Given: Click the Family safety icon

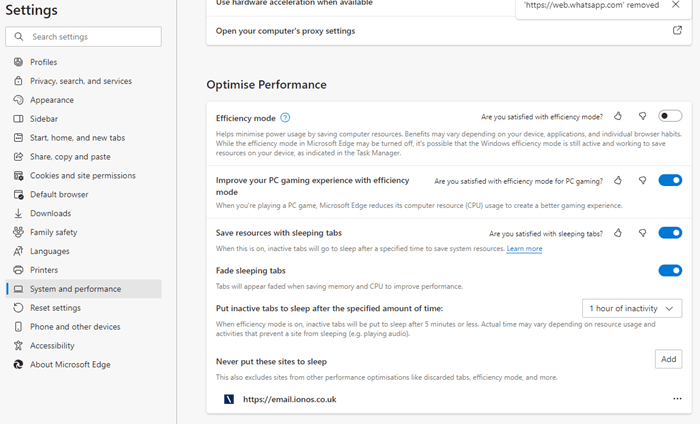Looking at the screenshot, I should [18, 232].
